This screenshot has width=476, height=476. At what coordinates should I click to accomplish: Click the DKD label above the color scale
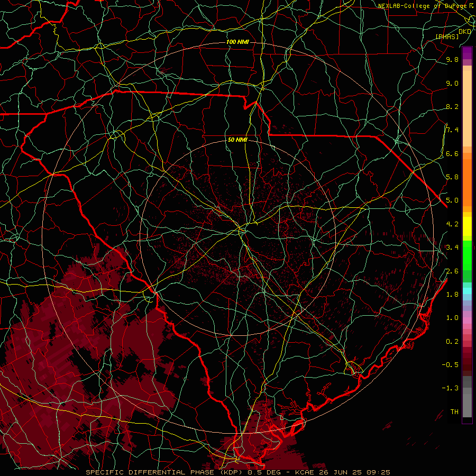pyautogui.click(x=464, y=31)
